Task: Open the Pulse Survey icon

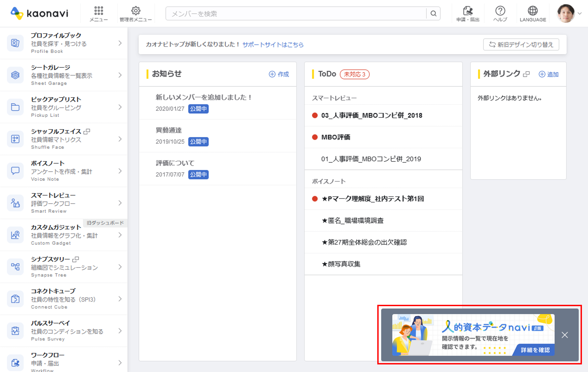Action: pyautogui.click(x=15, y=331)
